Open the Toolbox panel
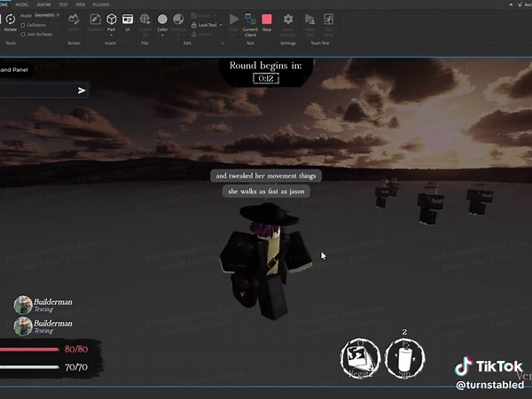The image size is (532, 399). pos(96,22)
